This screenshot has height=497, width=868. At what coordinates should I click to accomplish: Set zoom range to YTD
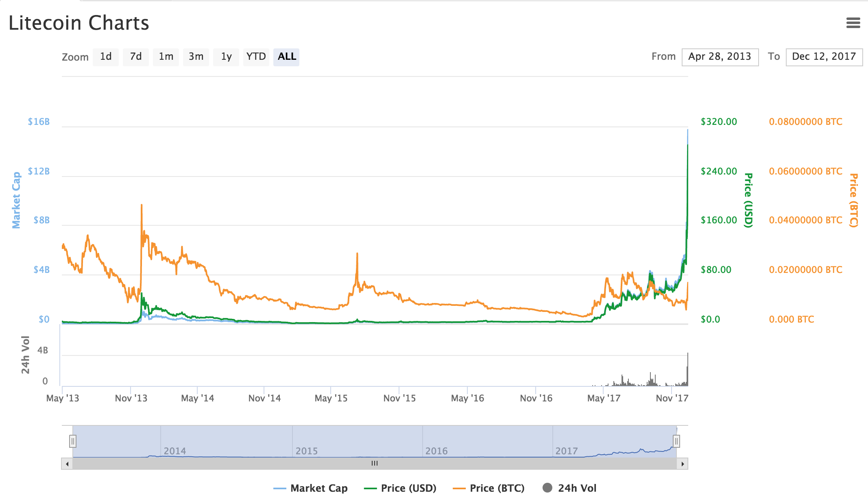(x=256, y=57)
